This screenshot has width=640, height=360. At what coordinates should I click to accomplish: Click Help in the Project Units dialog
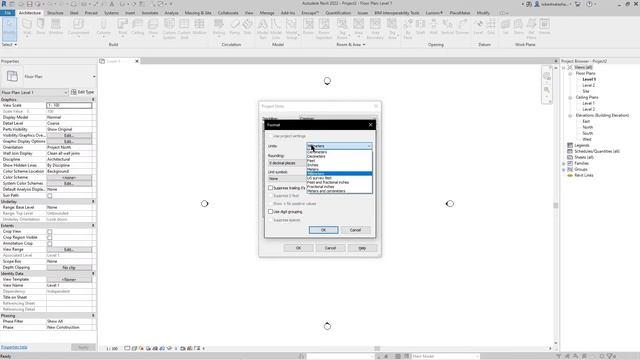[x=362, y=248]
